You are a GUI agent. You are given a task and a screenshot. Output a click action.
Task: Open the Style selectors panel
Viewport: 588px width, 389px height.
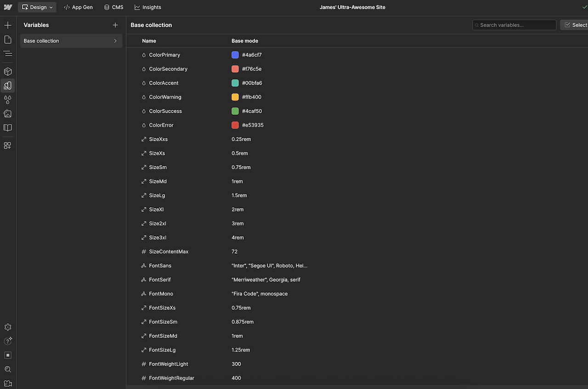7,99
